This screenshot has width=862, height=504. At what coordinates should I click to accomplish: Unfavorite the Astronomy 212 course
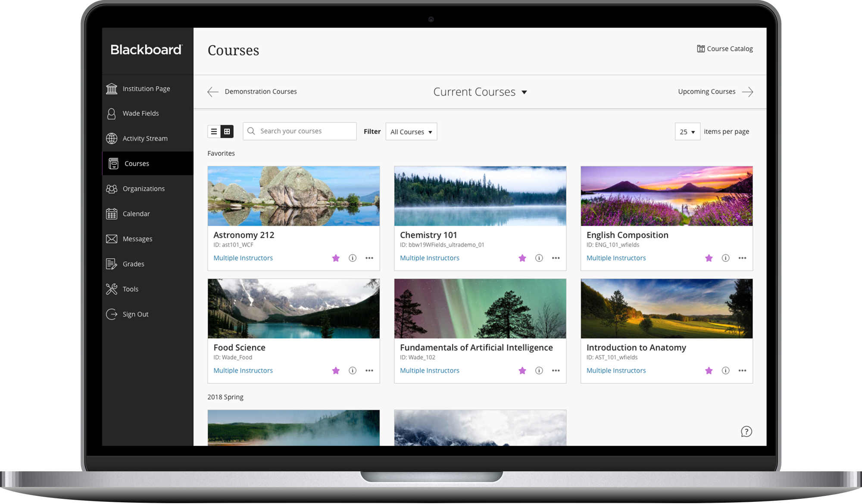pos(336,258)
